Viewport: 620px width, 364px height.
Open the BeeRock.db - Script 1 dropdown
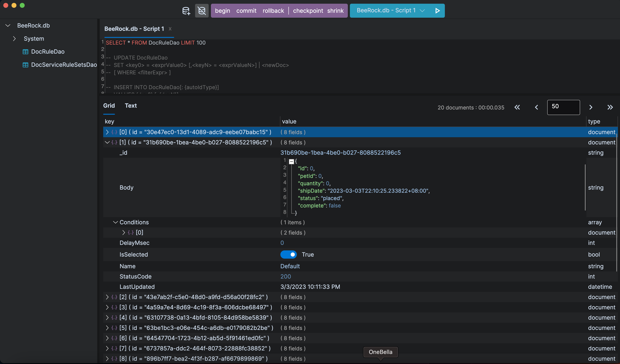(422, 11)
